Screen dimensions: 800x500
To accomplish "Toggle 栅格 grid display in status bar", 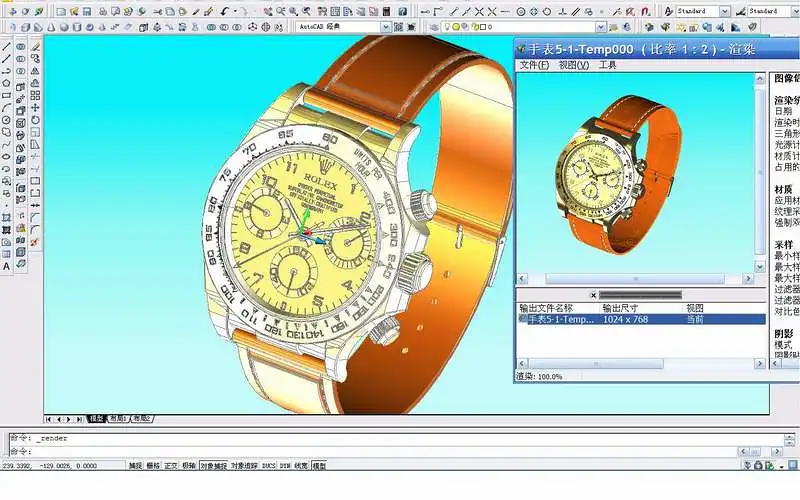I will point(153,466).
